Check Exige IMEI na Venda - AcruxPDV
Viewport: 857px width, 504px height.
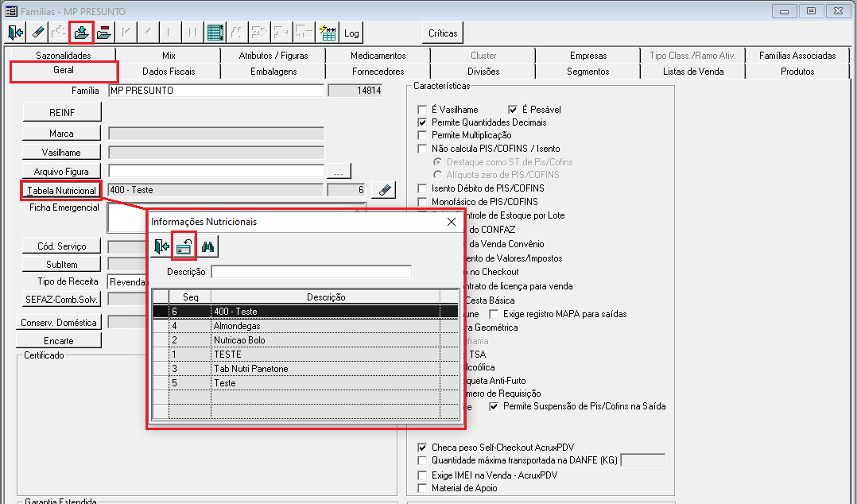point(422,475)
